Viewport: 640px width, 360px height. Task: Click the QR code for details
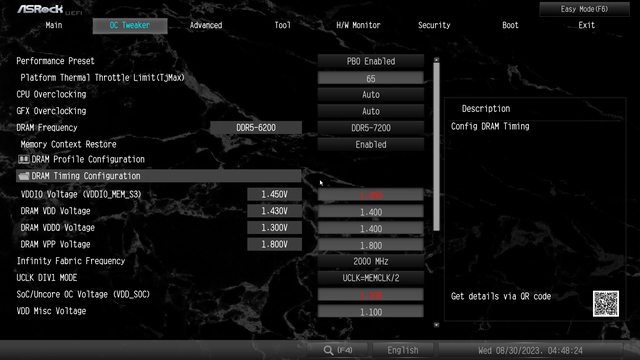(x=606, y=303)
